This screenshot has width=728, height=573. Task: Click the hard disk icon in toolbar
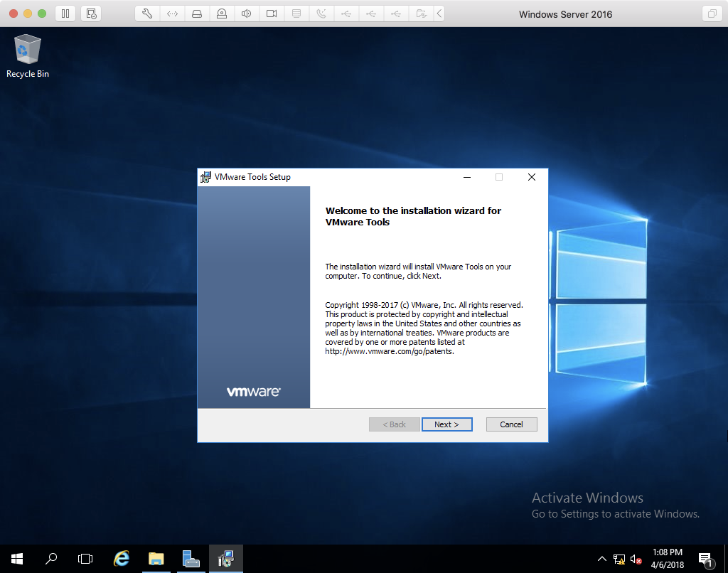(197, 14)
